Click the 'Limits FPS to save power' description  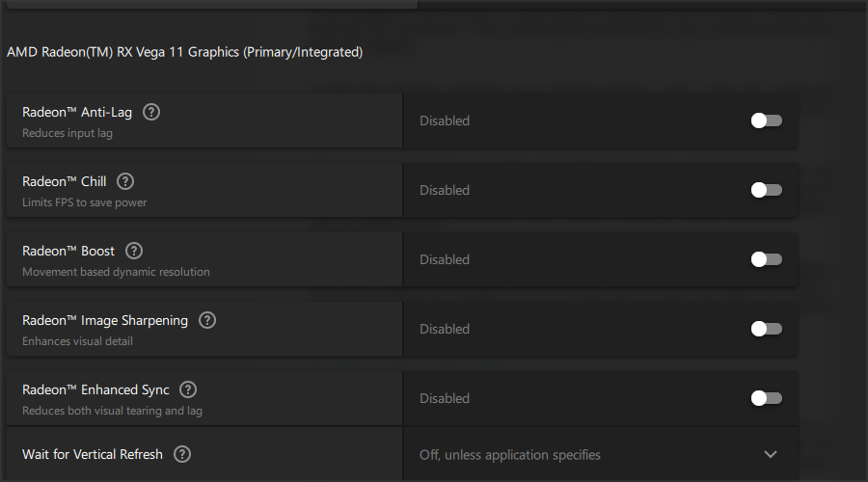pos(85,202)
